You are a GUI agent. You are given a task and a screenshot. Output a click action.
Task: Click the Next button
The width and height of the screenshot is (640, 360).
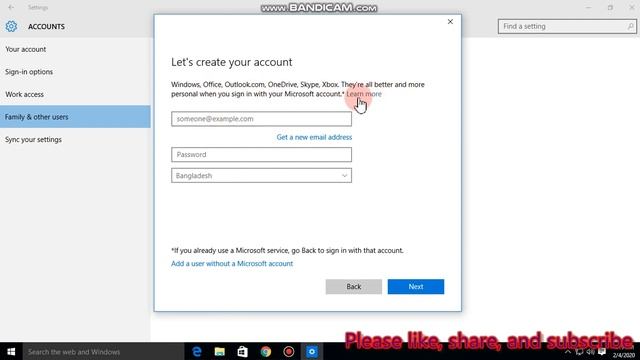416,287
